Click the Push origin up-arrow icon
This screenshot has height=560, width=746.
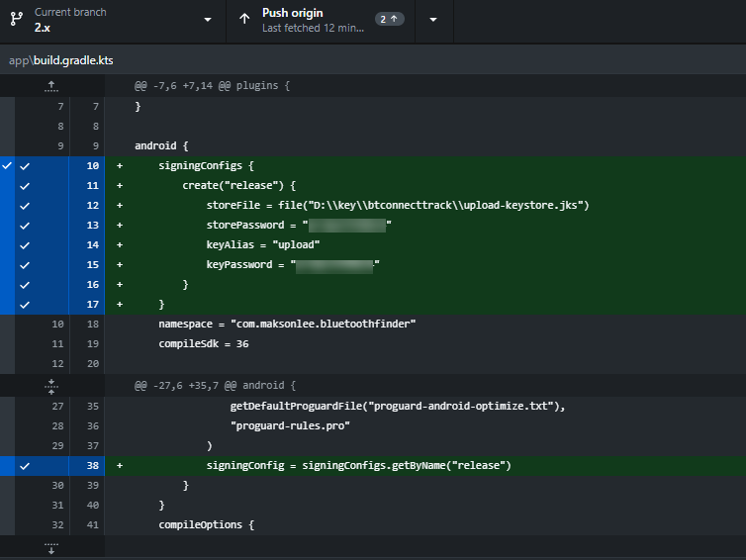point(244,20)
